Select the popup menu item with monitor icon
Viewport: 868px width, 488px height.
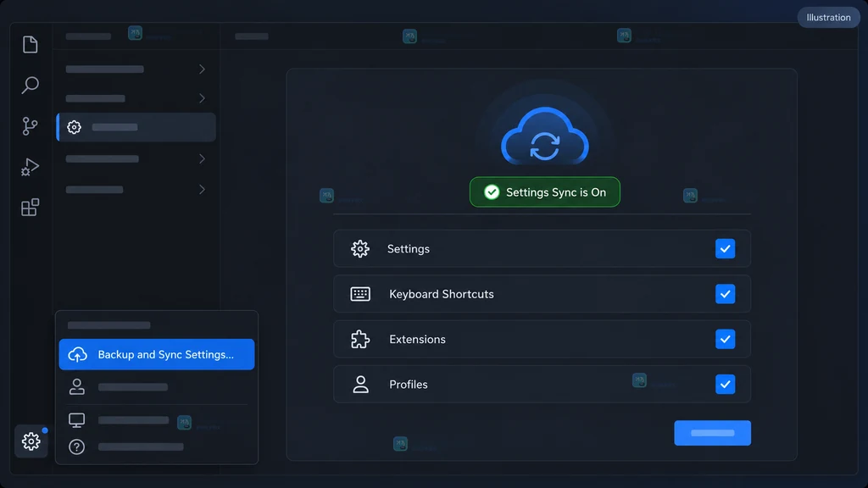pyautogui.click(x=157, y=420)
